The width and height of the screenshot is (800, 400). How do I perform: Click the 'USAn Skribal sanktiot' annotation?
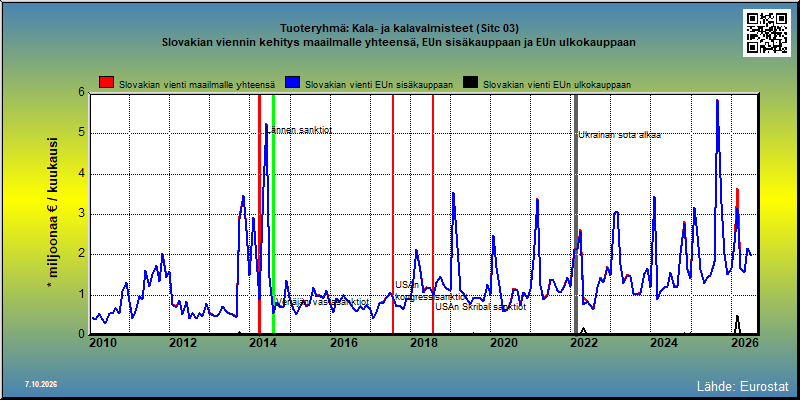point(480,307)
